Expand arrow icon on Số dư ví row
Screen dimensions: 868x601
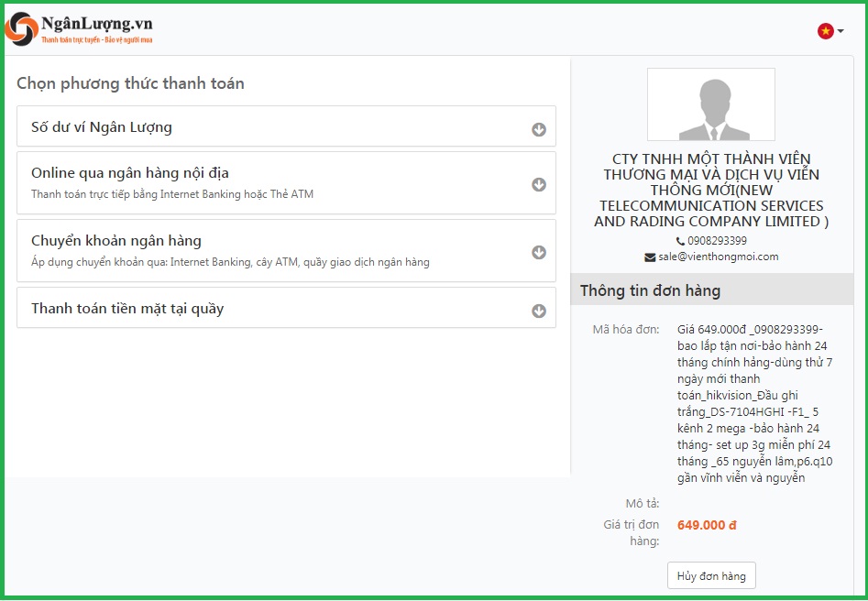pos(539,129)
